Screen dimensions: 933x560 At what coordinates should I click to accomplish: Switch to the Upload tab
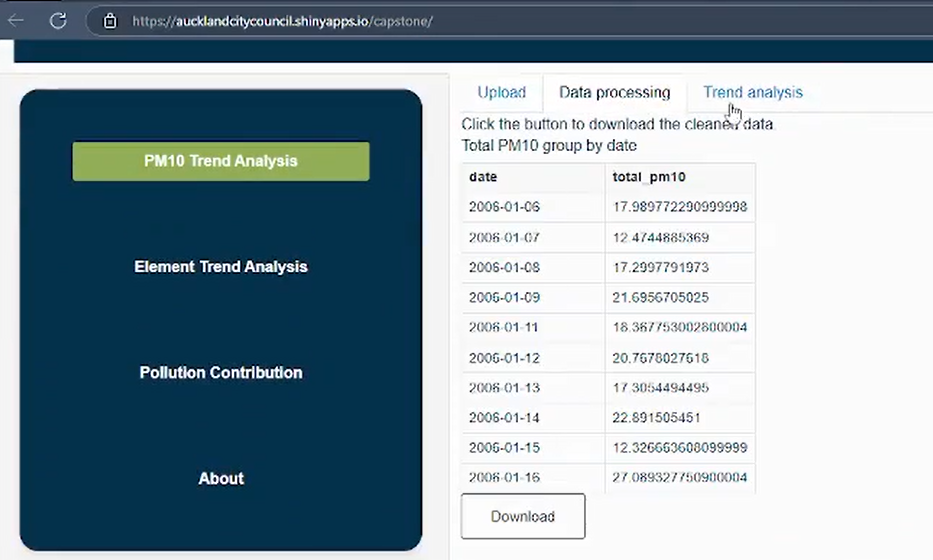(501, 93)
